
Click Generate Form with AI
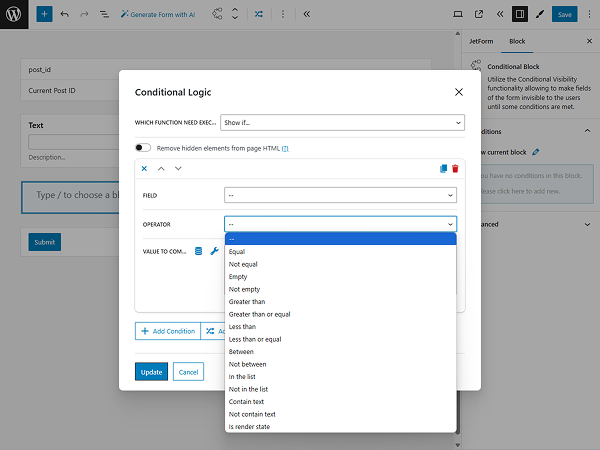158,15
